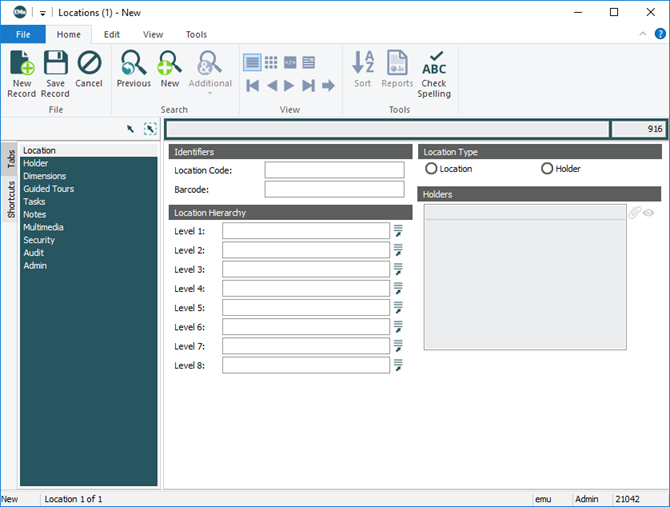Select the Holder radio button
Viewport: 670px width, 507px height.
547,169
